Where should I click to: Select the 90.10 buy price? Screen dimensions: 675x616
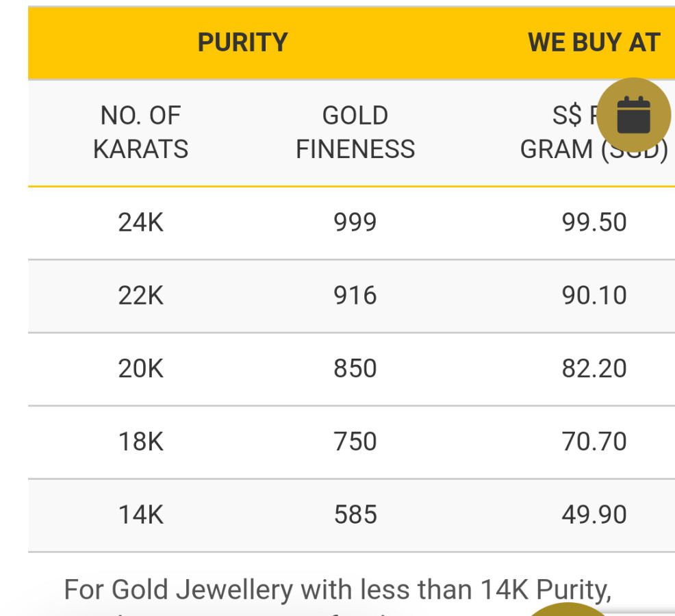click(594, 296)
